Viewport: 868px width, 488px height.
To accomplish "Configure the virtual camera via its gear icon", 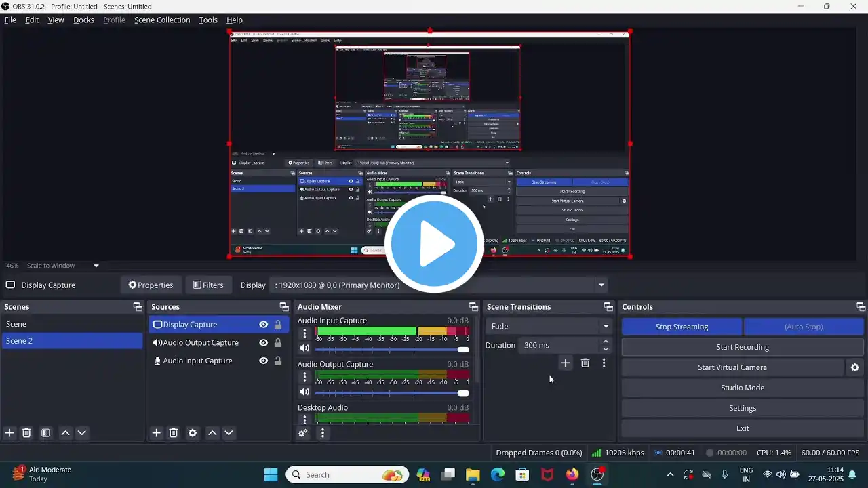I will click(854, 367).
